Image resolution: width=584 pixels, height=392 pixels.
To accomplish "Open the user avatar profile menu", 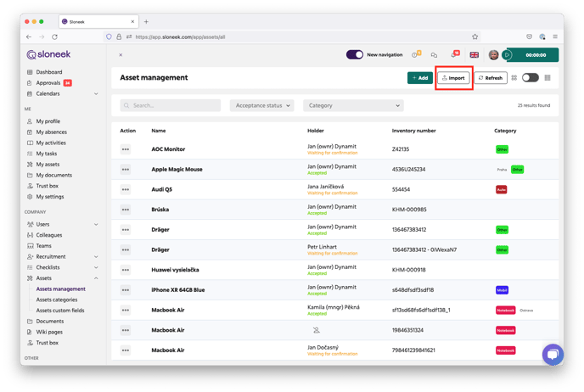I will pyautogui.click(x=493, y=54).
